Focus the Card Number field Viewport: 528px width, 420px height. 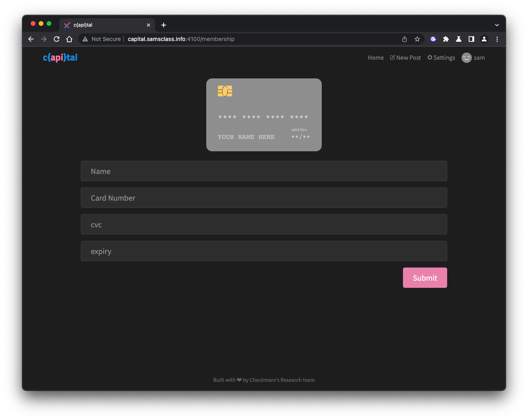[x=264, y=198]
